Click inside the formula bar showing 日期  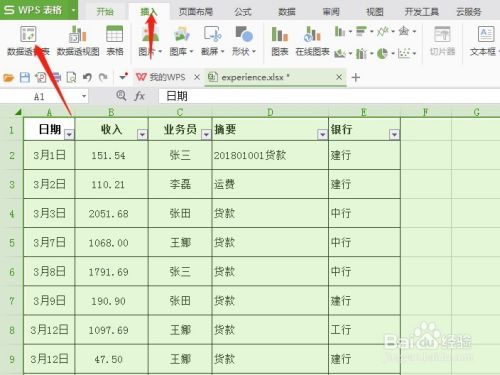(329, 96)
